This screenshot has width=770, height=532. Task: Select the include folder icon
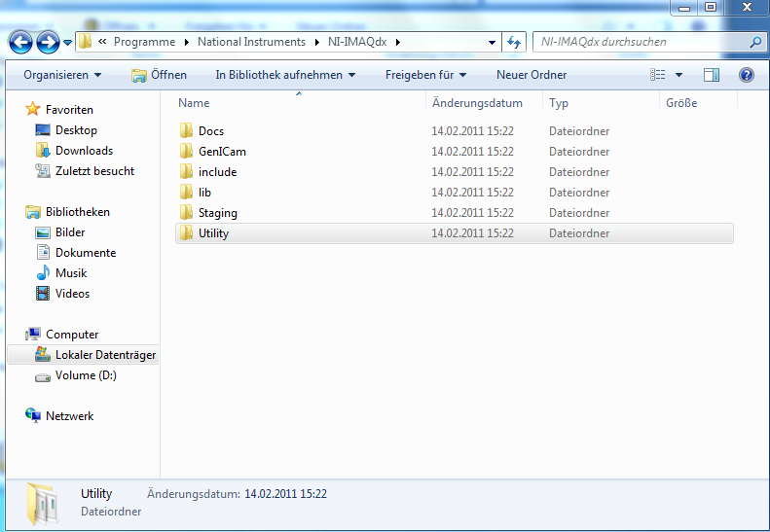tap(186, 172)
